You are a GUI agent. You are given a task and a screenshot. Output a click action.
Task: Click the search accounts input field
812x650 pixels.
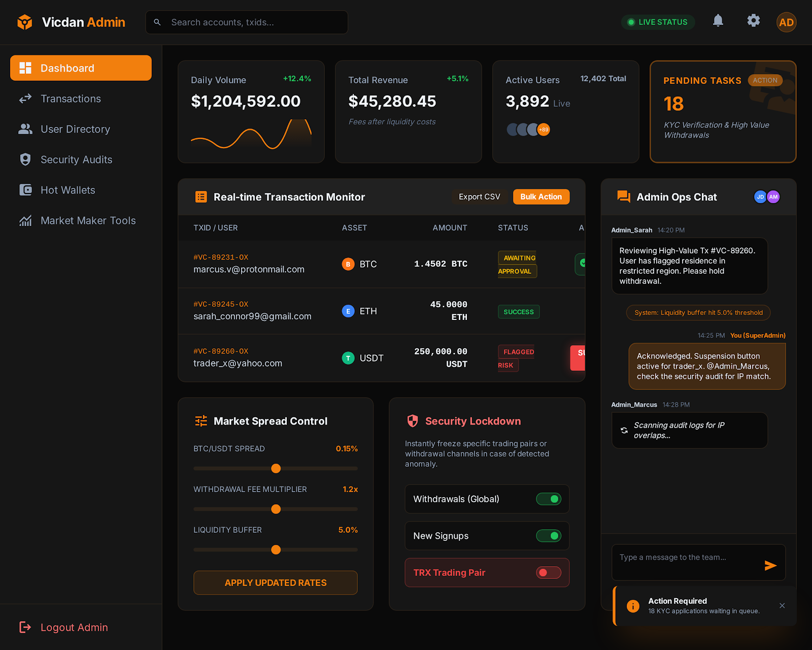point(254,22)
